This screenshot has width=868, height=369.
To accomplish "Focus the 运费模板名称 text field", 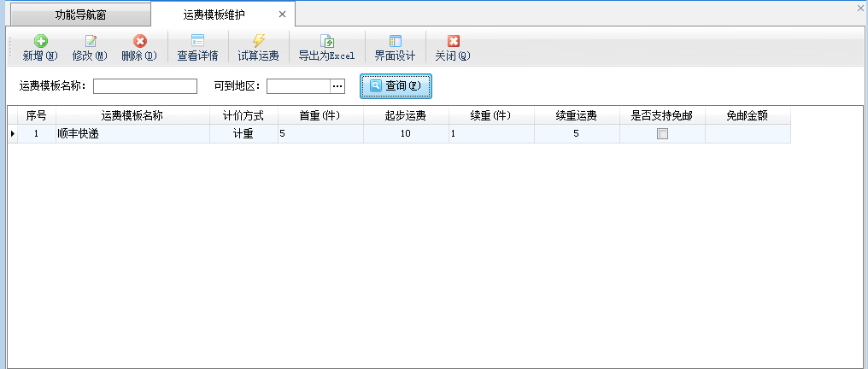I will [145, 86].
